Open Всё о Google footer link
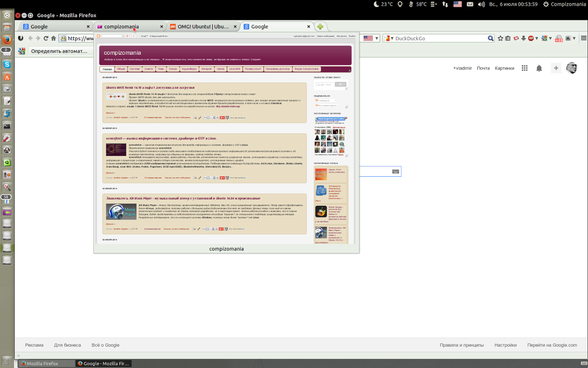588x368 pixels. (105, 345)
